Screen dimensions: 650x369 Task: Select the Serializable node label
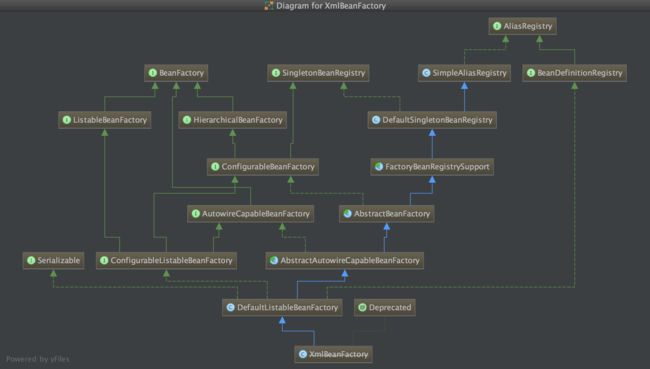pos(58,260)
